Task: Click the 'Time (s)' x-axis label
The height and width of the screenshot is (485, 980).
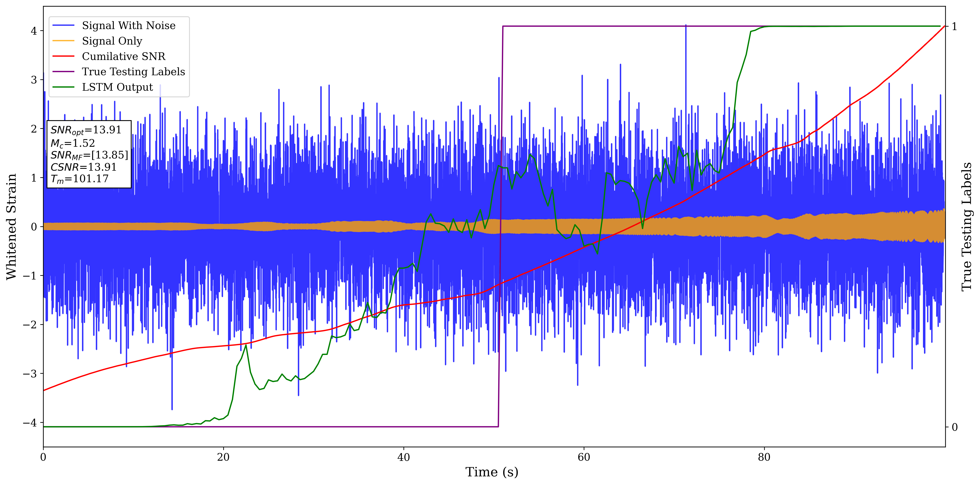Action: [x=491, y=472]
